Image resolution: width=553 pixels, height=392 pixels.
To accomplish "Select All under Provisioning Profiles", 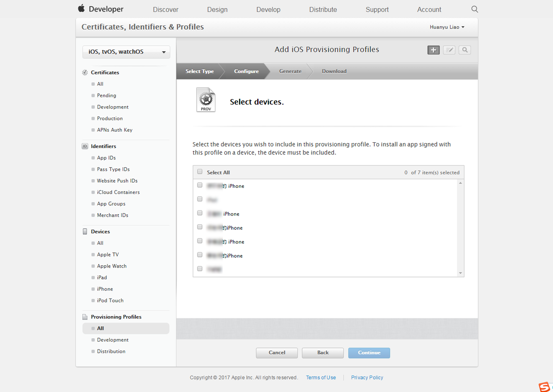I will 126,328.
